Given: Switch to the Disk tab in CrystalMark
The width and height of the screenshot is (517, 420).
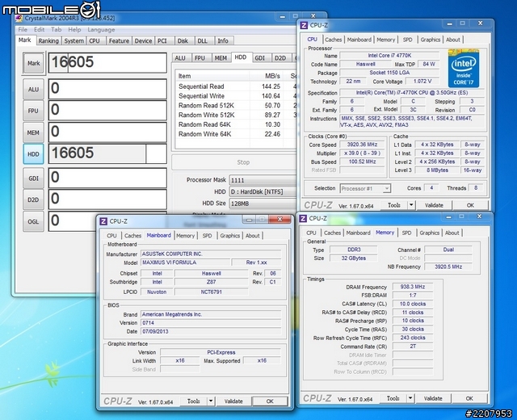Looking at the screenshot, I should coord(184,41).
